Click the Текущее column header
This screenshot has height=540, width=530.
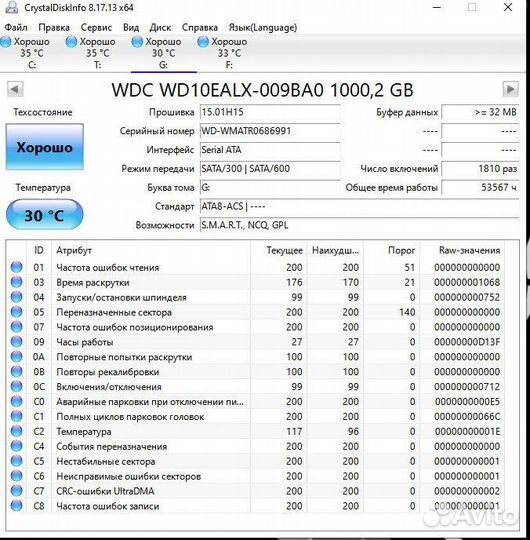tap(278, 250)
